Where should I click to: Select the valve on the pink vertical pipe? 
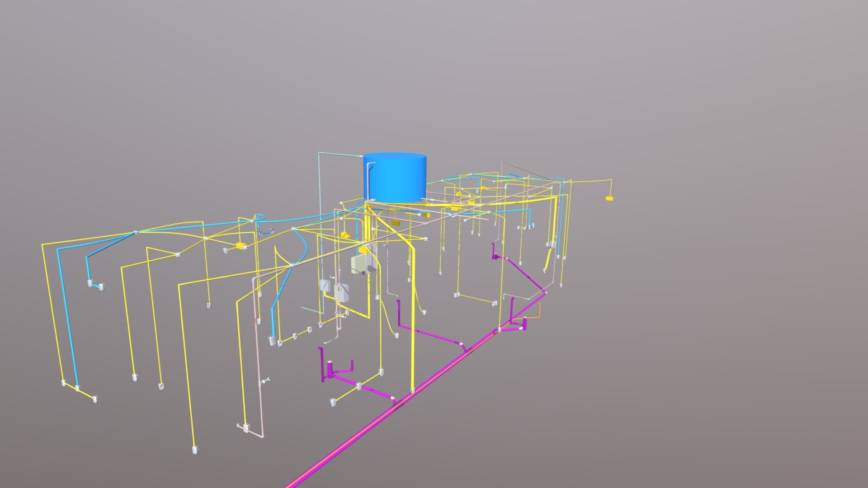(264, 381)
